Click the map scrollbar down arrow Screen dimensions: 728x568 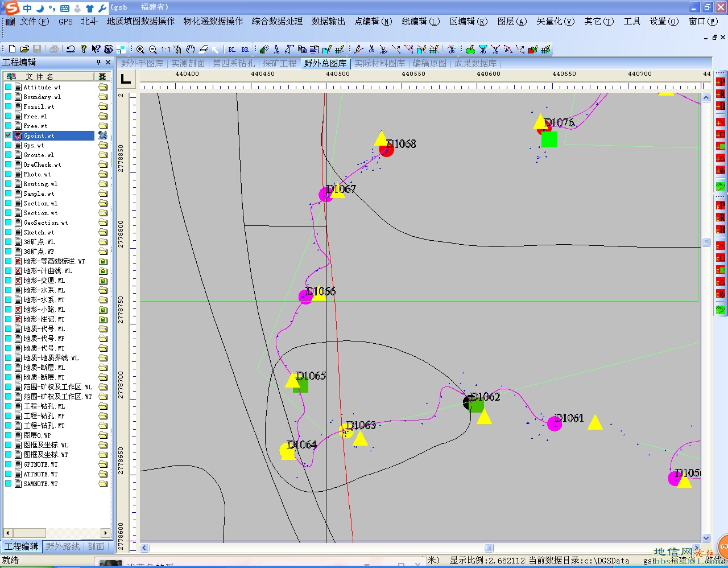(x=706, y=538)
